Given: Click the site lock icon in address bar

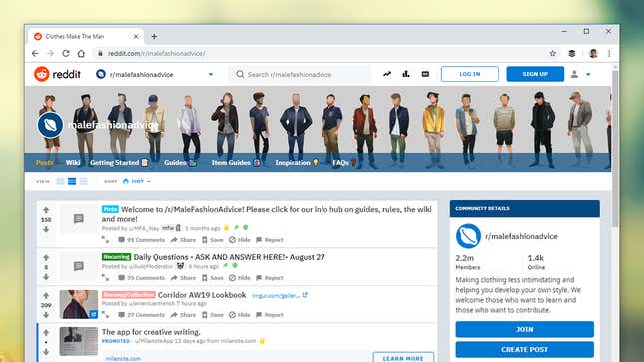Looking at the screenshot, I should click(100, 54).
